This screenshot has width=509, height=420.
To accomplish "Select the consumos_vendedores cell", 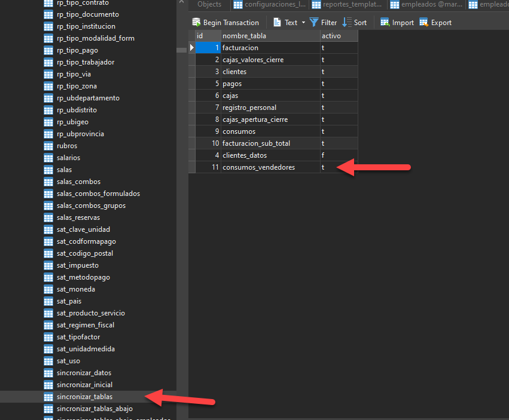I will click(x=269, y=167).
